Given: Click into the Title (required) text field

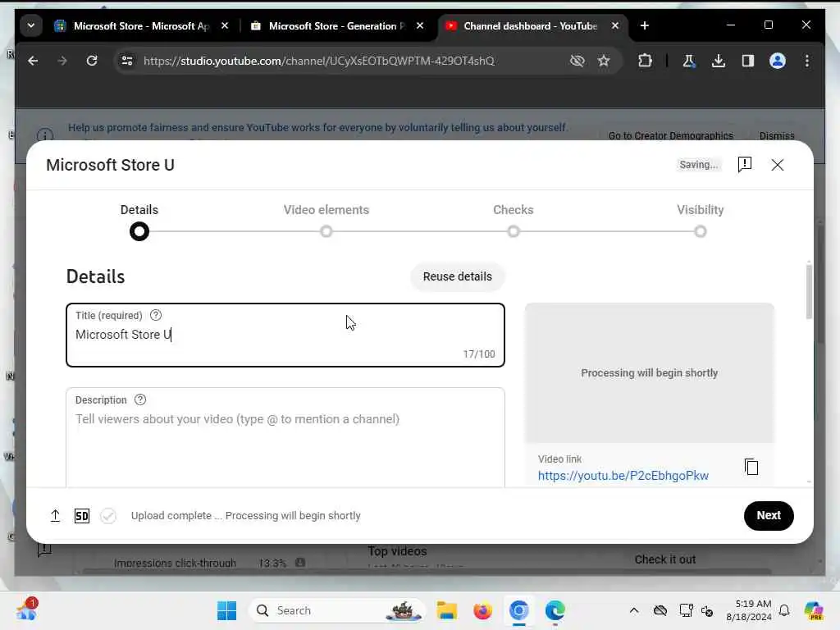Looking at the screenshot, I should tap(285, 336).
